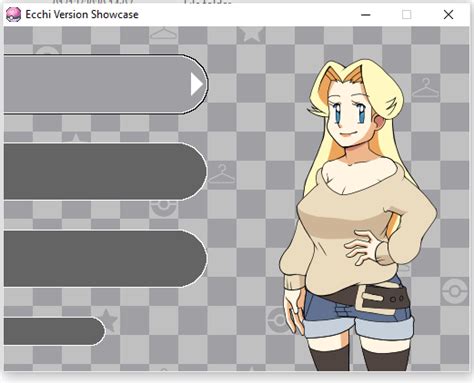Click the white arrow on the highlighted bar
Screen dimensions: 474x383
pyautogui.click(x=197, y=84)
